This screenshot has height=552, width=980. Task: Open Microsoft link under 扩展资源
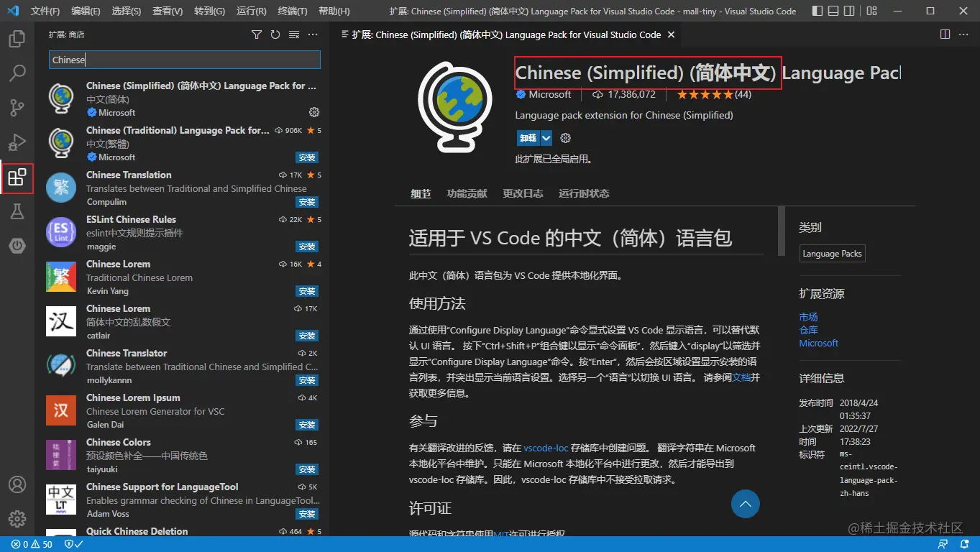[x=818, y=344]
